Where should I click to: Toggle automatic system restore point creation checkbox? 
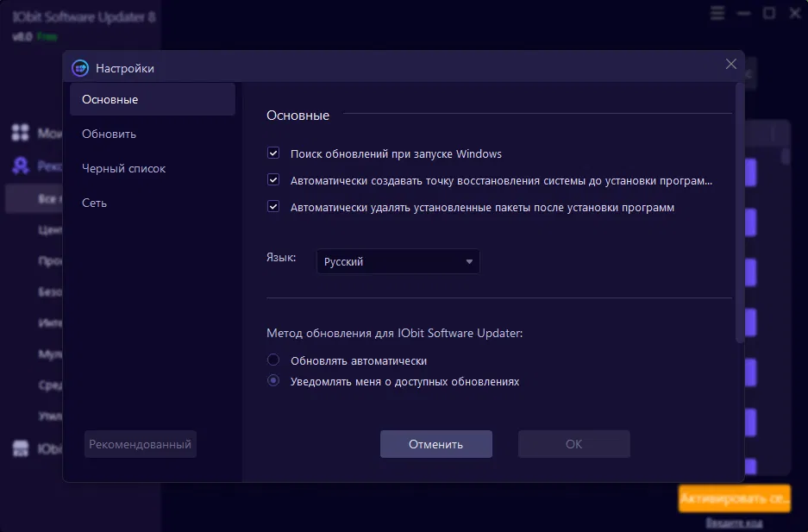[273, 179]
